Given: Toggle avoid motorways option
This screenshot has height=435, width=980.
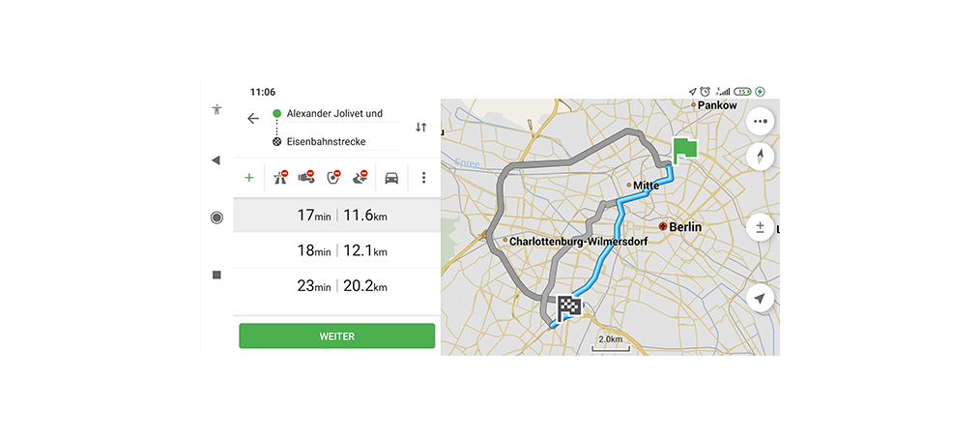Looking at the screenshot, I should coord(280,178).
